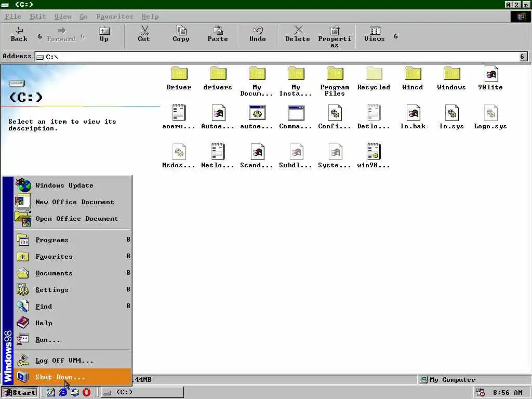Select the My Installations folder
This screenshot has height=399, width=532.
point(296,82)
